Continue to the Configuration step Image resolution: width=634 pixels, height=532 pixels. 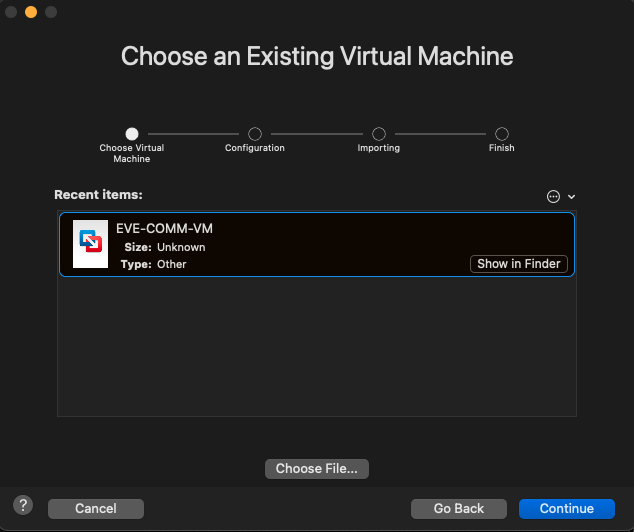567,509
